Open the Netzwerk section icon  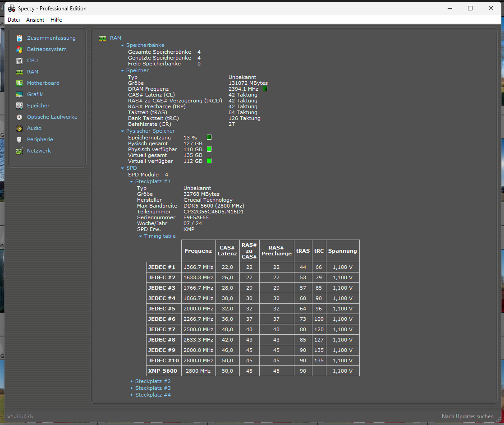(x=19, y=151)
